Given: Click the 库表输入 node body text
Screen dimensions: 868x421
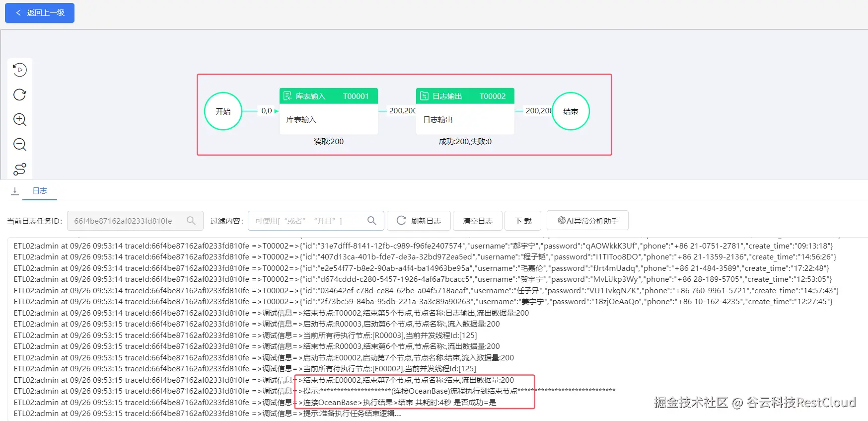Looking at the screenshot, I should coord(301,120).
